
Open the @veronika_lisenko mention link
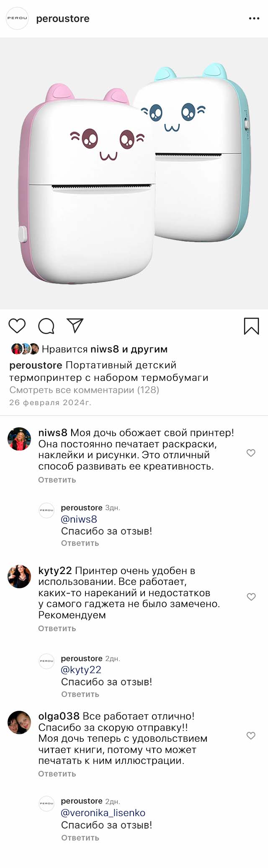pyautogui.click(x=103, y=813)
